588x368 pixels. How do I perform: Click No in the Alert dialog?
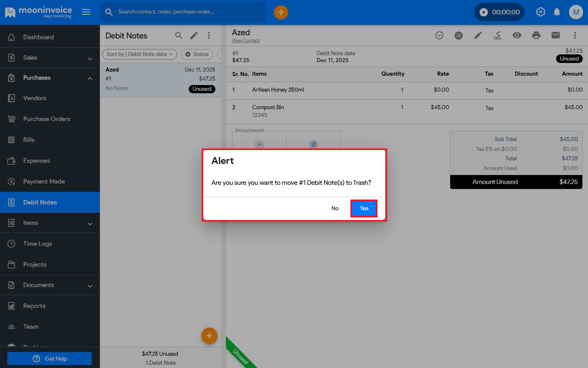(x=335, y=209)
